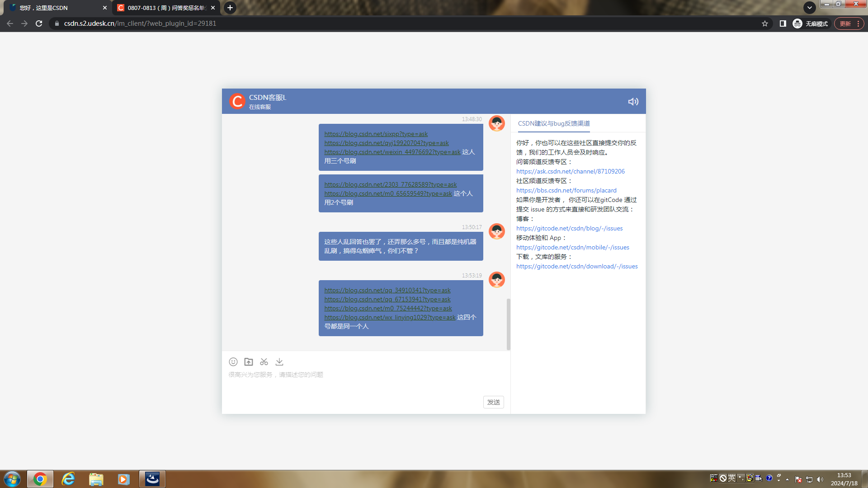Toggle the bookmark star in address bar
Screen dimensions: 868x488
pos(764,23)
